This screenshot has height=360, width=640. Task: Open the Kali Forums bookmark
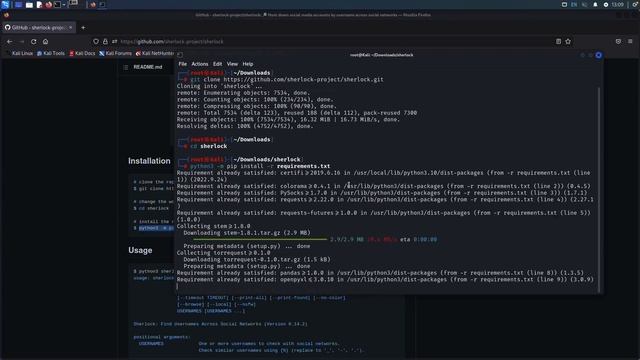pyautogui.click(x=116, y=53)
